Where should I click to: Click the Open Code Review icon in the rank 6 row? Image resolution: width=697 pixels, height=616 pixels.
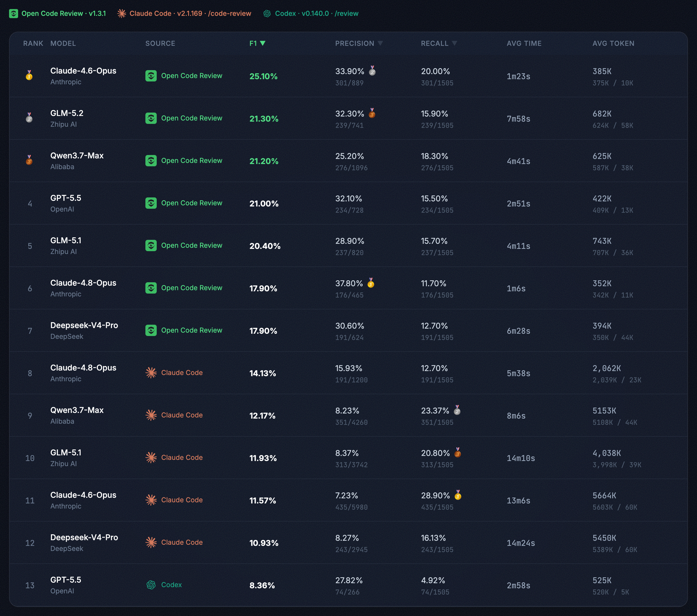[151, 288]
